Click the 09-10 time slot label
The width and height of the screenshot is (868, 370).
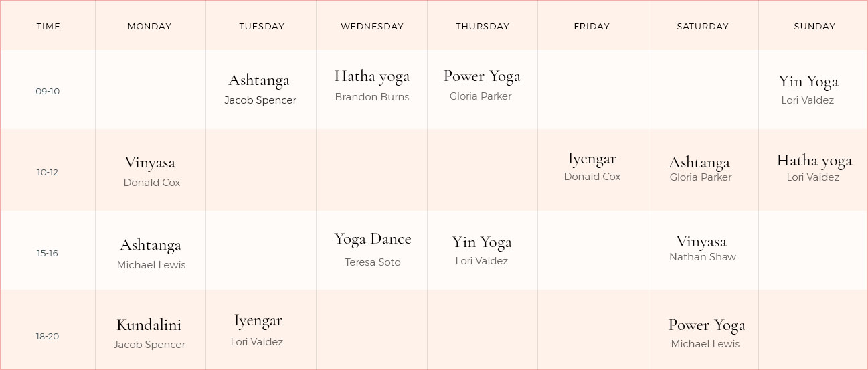48,91
